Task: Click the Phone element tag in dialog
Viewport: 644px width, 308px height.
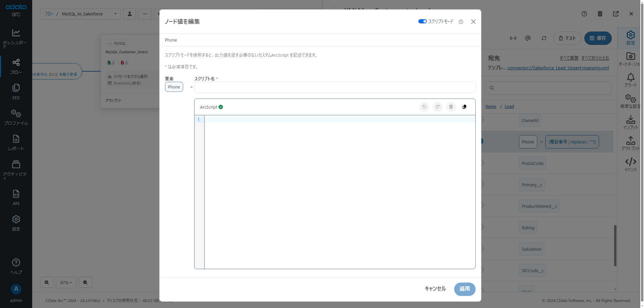Action: point(174,87)
